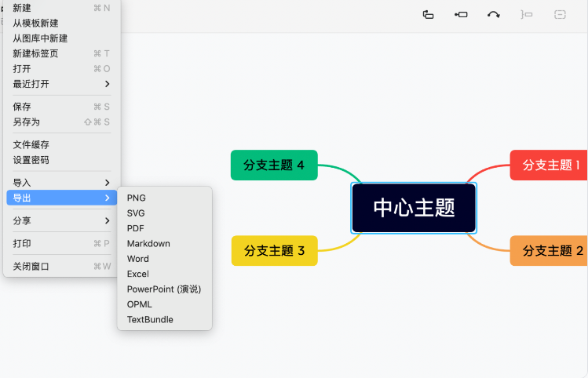This screenshot has height=378, width=588.
Task: Select the 中心主题 central node
Action: [414, 208]
